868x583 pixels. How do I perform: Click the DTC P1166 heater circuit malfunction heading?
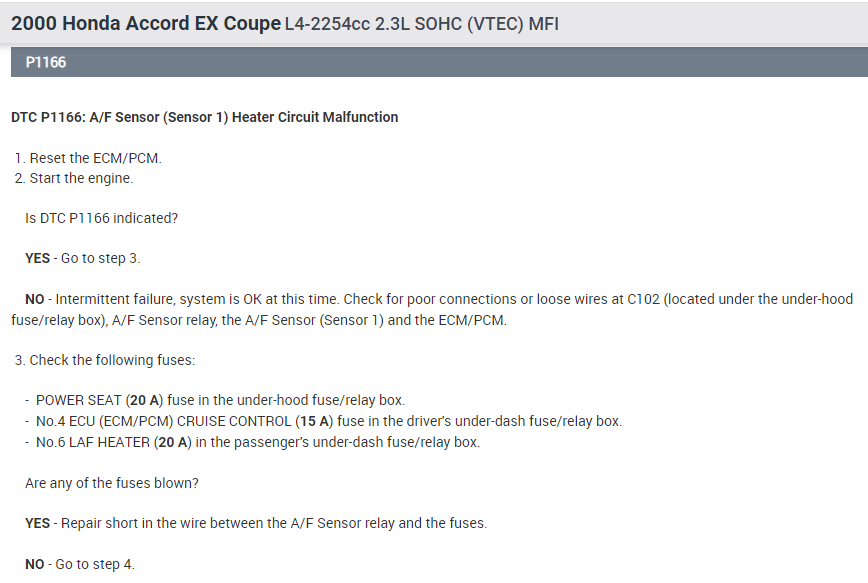point(205,117)
